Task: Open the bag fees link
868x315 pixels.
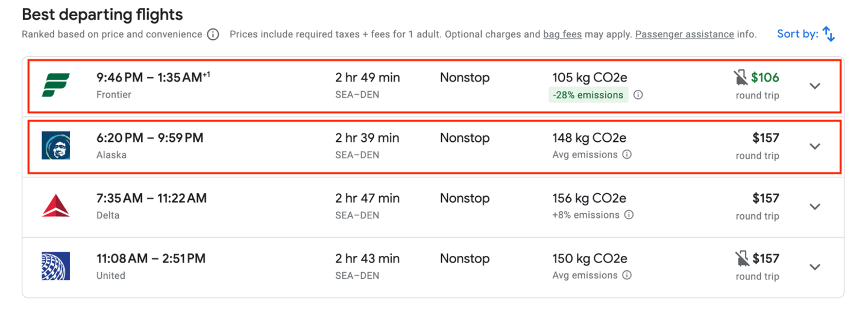Action: pos(562,34)
